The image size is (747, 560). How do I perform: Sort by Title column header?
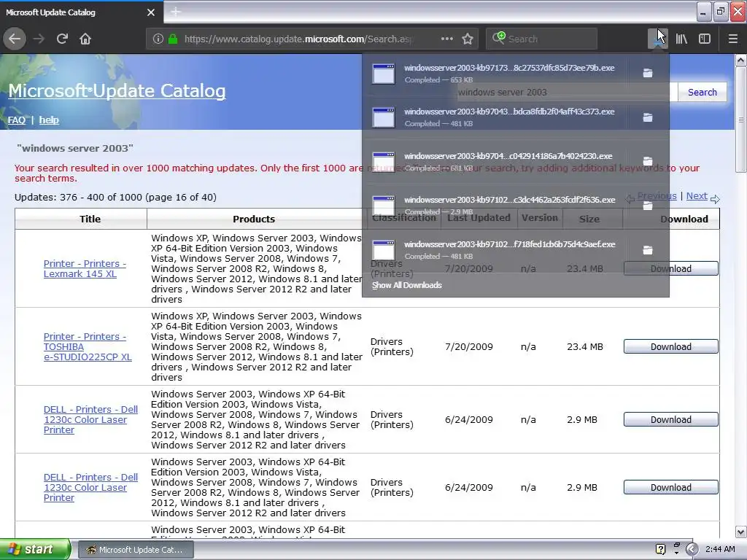[90, 219]
